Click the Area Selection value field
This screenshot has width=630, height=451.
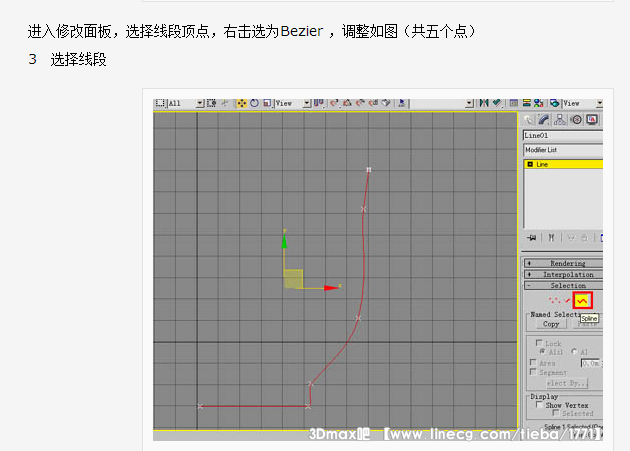(x=590, y=363)
